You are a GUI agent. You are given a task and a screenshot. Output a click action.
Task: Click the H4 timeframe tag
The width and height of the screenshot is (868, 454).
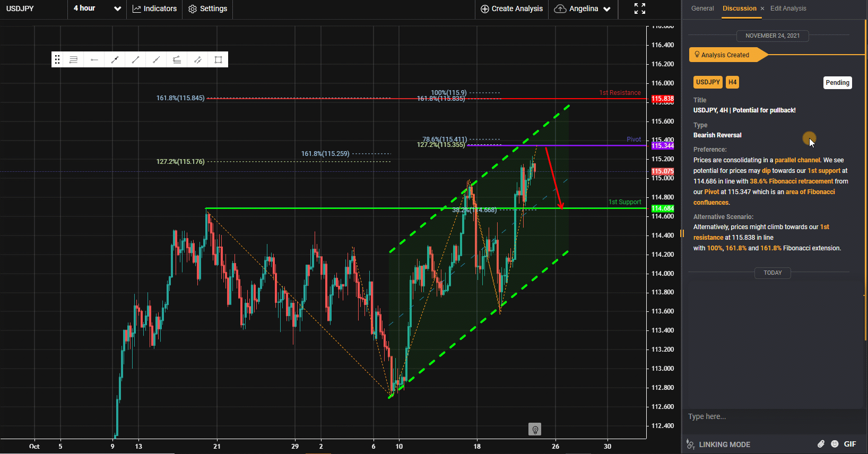tap(732, 82)
